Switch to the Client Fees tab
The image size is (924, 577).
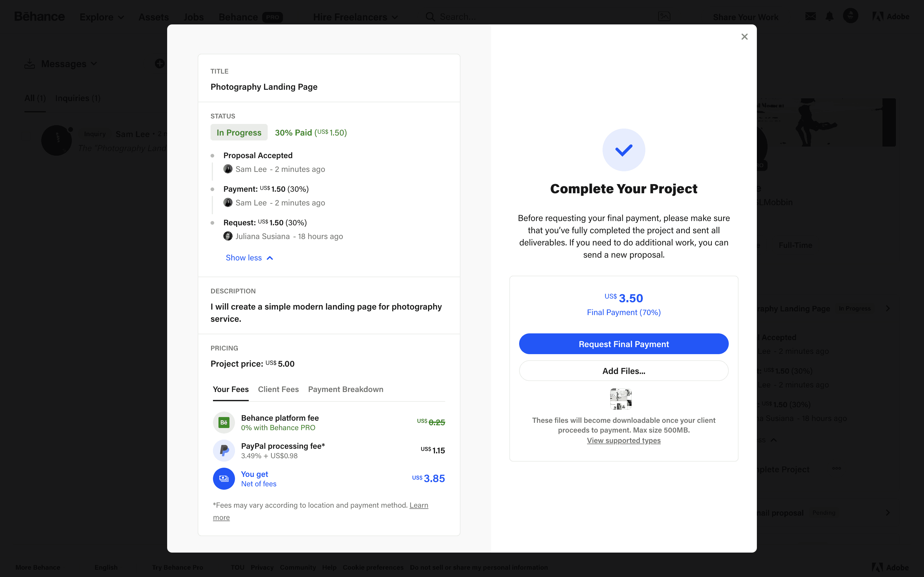[278, 389]
